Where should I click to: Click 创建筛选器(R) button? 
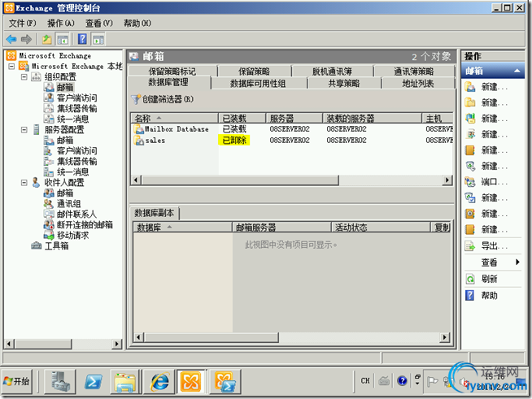click(x=163, y=99)
